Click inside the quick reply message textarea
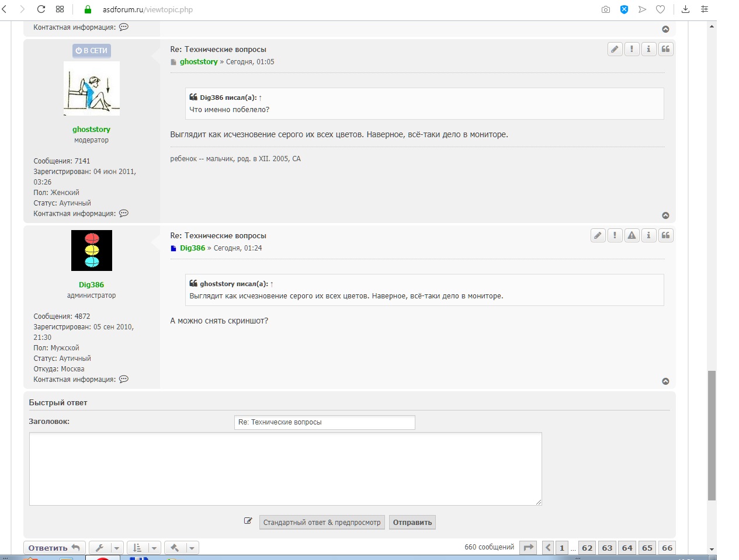Viewport: 739px width, 560px height. pyautogui.click(x=285, y=468)
